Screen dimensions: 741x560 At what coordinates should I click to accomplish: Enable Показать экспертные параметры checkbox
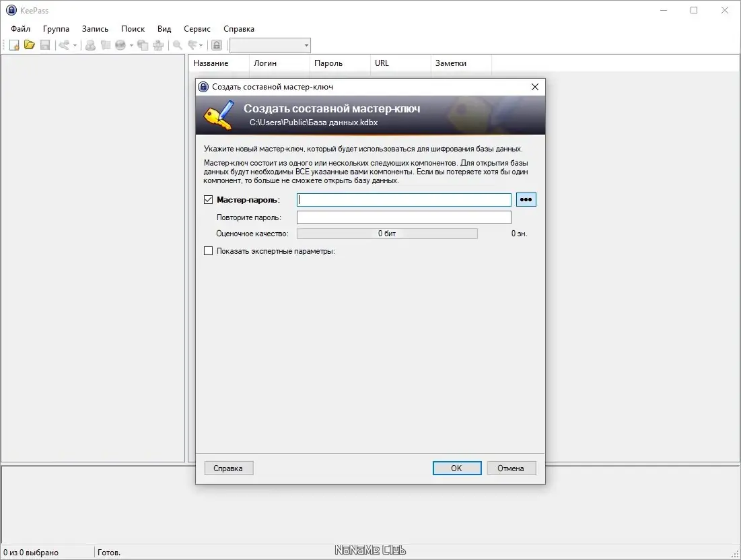(208, 251)
